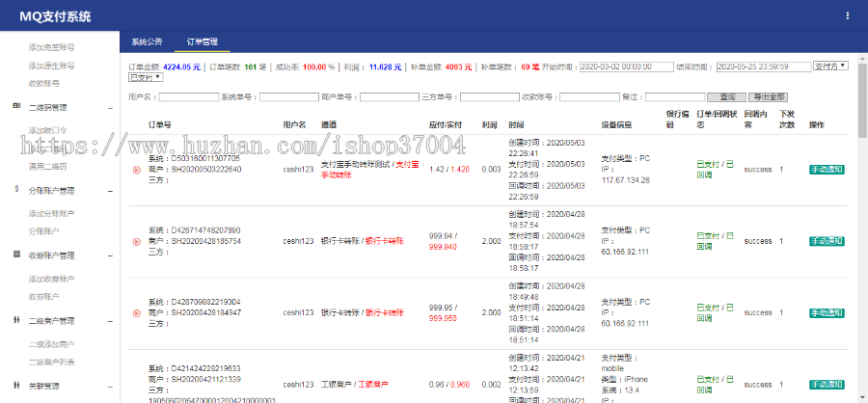This screenshot has width=868, height=403.
Task: Open 二级商户列表 sidebar entry
Action: click(51, 362)
